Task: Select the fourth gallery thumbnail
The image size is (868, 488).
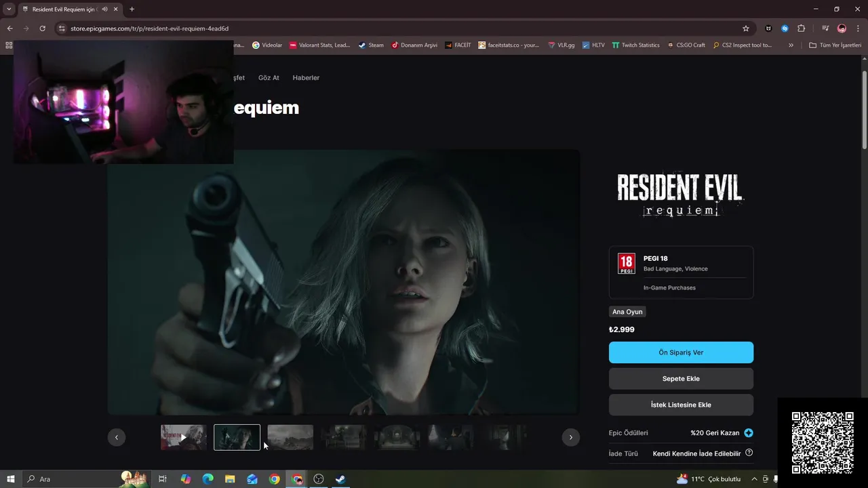Action: pyautogui.click(x=344, y=437)
